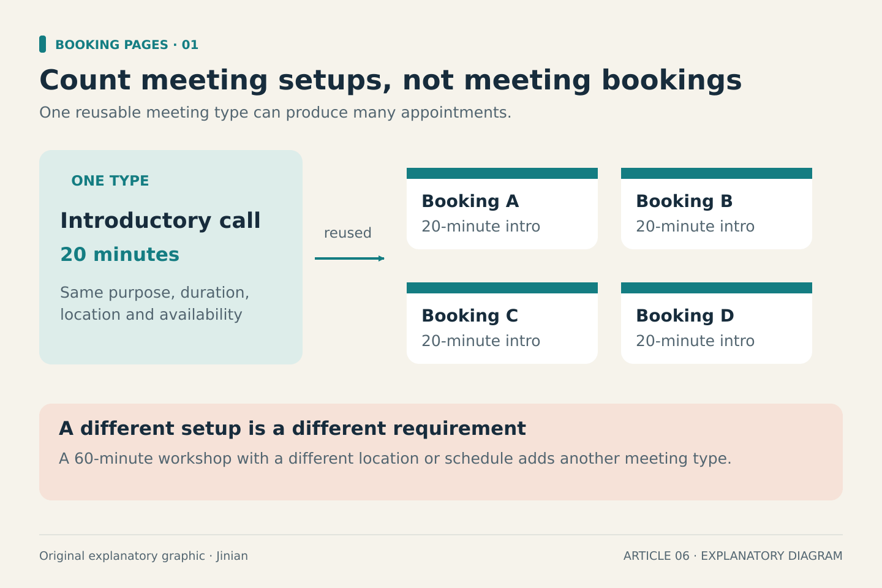Viewport: 882px width, 588px height.
Task: Click the subtitle about one reusable meeting type
Action: [275, 113]
